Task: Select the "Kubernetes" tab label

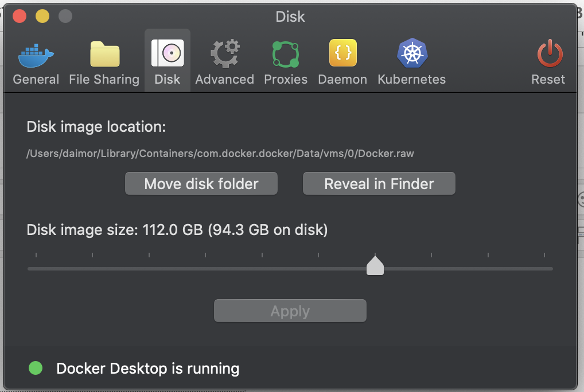Action: pyautogui.click(x=411, y=80)
